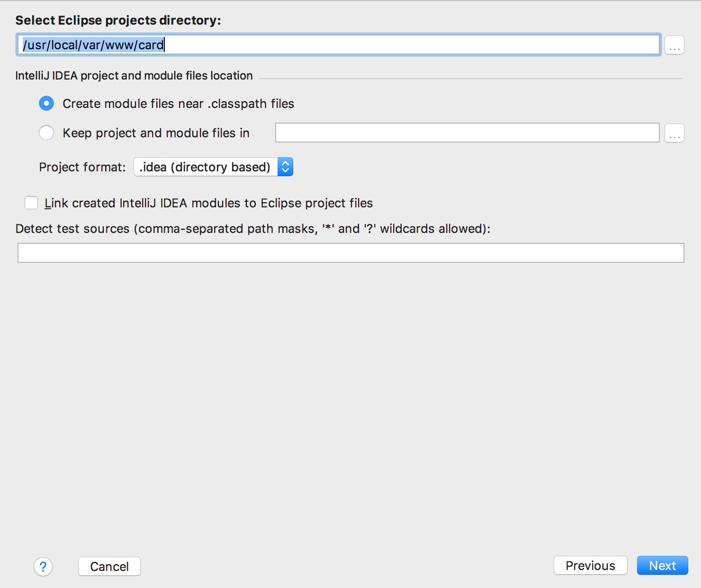Click the Keep project files location field
This screenshot has height=588, width=701.
point(467,133)
